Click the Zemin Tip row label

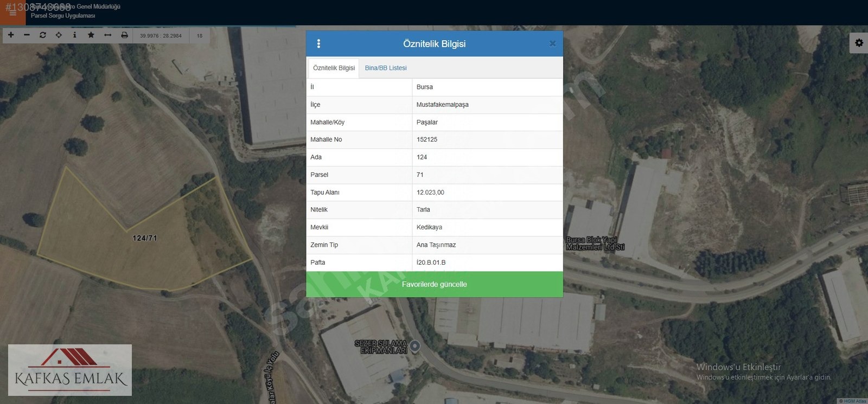tap(324, 245)
